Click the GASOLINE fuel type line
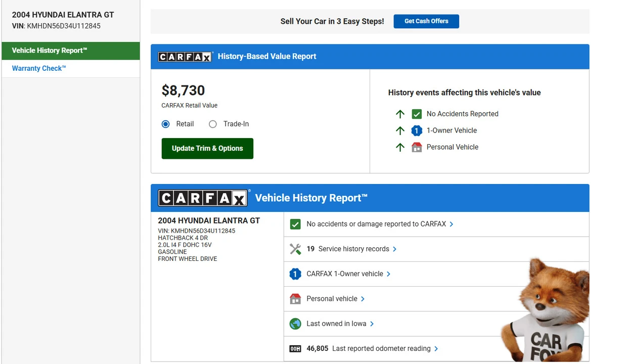This screenshot has width=627, height=364. point(172,252)
